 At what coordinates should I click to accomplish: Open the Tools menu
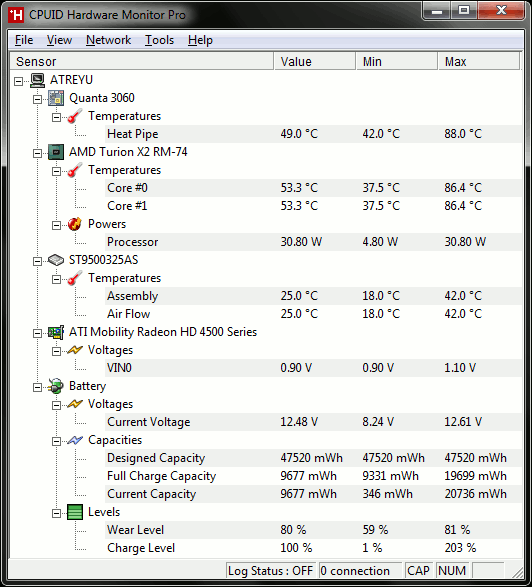point(159,40)
